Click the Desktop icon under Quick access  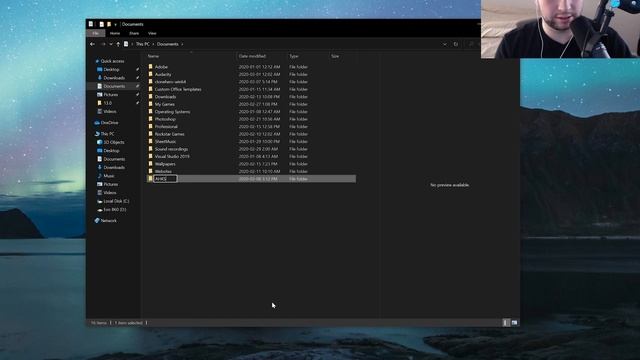click(100, 69)
